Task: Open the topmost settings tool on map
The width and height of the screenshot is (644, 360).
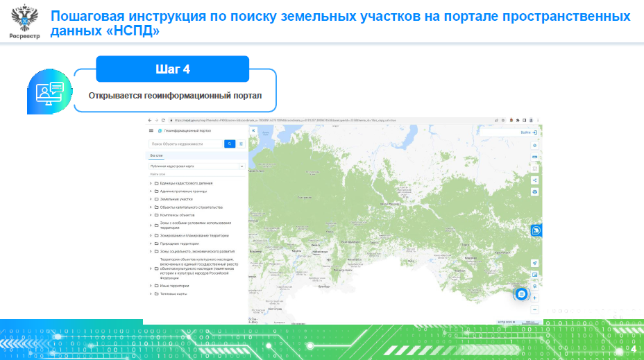Action: point(534,145)
